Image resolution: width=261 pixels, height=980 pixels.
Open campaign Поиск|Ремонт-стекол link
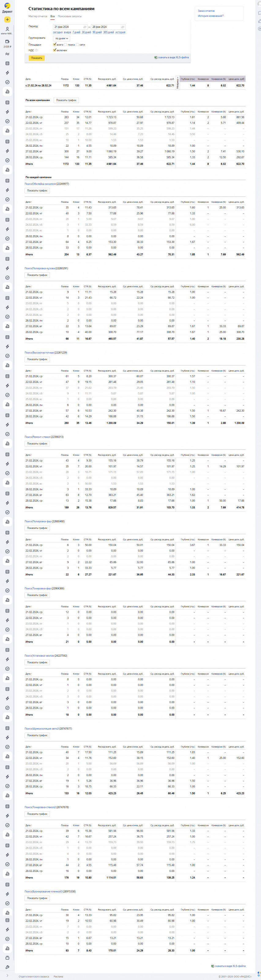38,437
